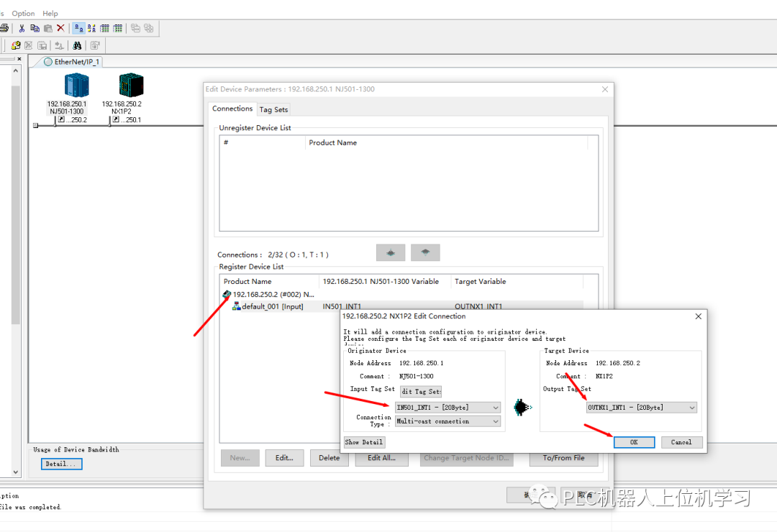The width and height of the screenshot is (777, 532).
Task: Click the Target Variable column header
Action: coord(517,281)
